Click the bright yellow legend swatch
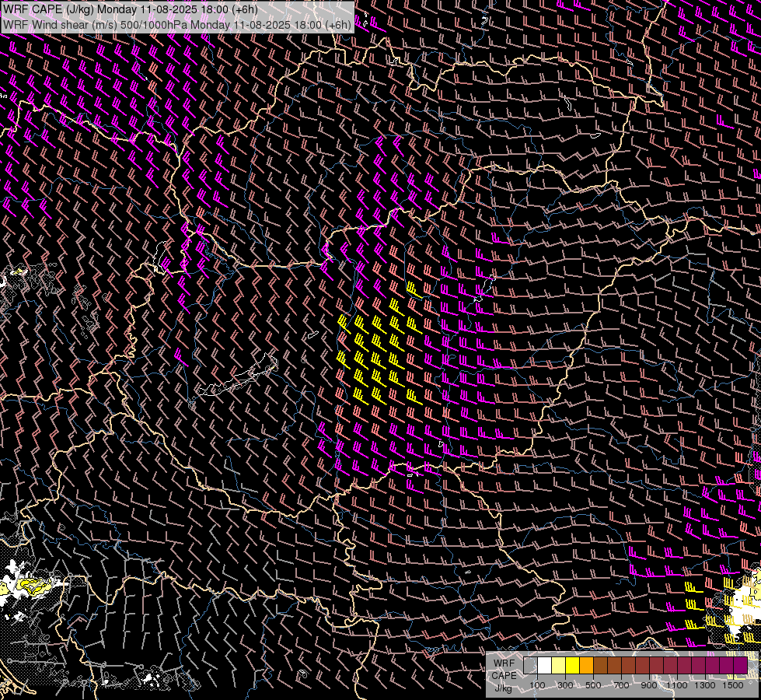761x700 pixels. pyautogui.click(x=573, y=665)
